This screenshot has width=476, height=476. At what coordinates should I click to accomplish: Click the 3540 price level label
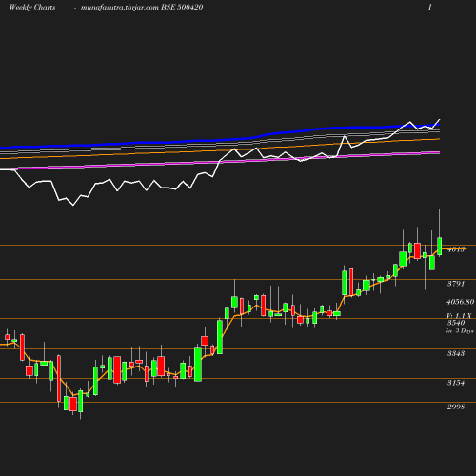pos(456,323)
